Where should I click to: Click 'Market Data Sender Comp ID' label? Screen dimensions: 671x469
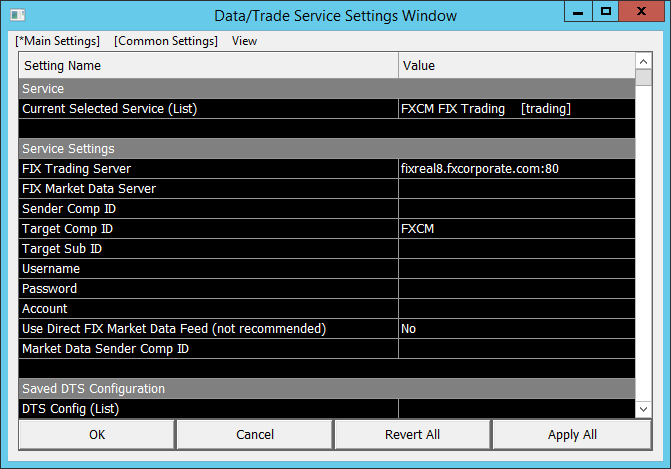pyautogui.click(x=105, y=349)
